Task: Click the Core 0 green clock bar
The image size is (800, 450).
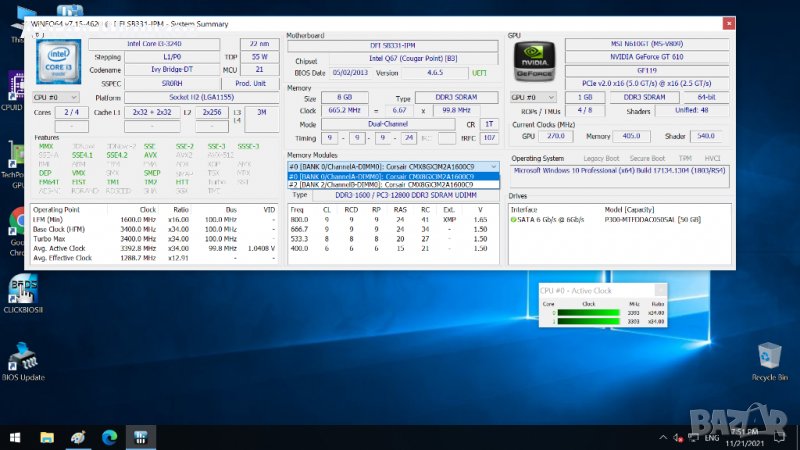Action: [x=588, y=312]
